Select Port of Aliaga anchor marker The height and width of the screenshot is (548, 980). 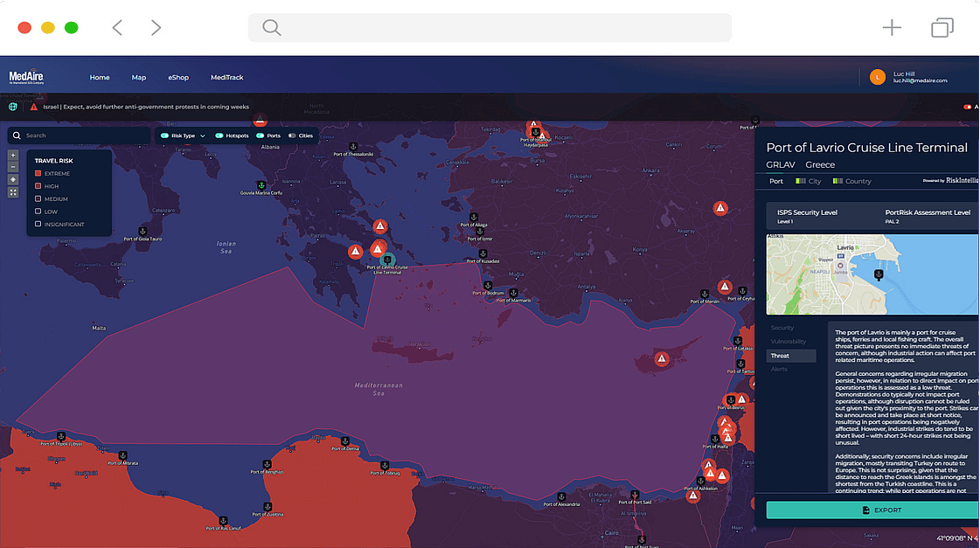tap(473, 218)
